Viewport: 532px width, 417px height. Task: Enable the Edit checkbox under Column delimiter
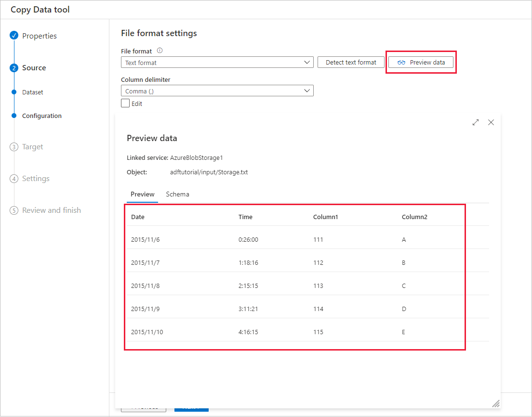click(x=124, y=103)
